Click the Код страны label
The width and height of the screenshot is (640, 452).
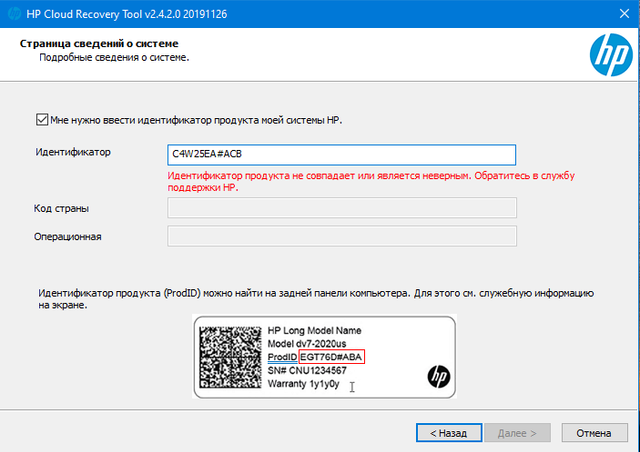click(x=61, y=208)
